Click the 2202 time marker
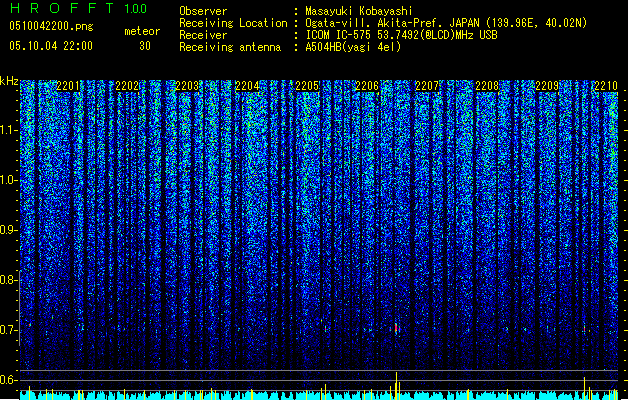This screenshot has width=629, height=400. click(127, 86)
